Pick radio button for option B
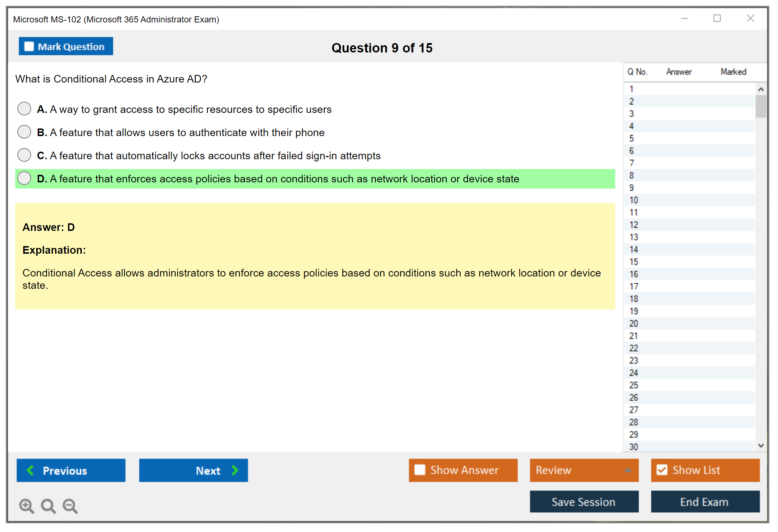The height and width of the screenshot is (532, 778). 24,132
